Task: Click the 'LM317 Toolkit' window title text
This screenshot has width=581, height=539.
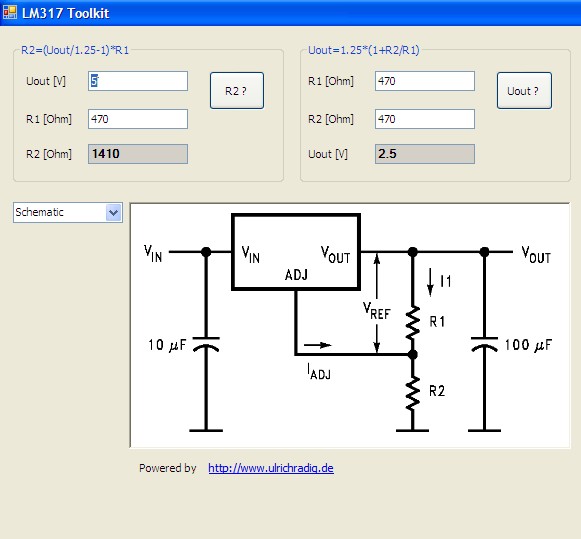Action: (66, 13)
